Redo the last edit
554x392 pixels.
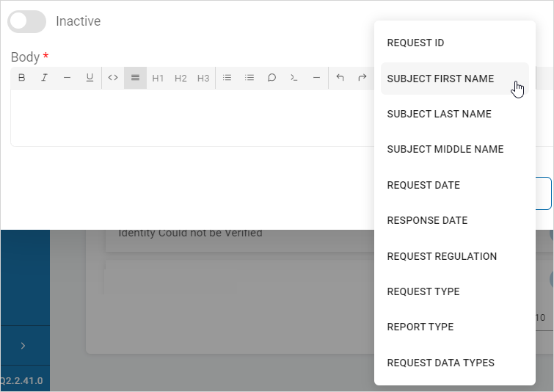(362, 78)
